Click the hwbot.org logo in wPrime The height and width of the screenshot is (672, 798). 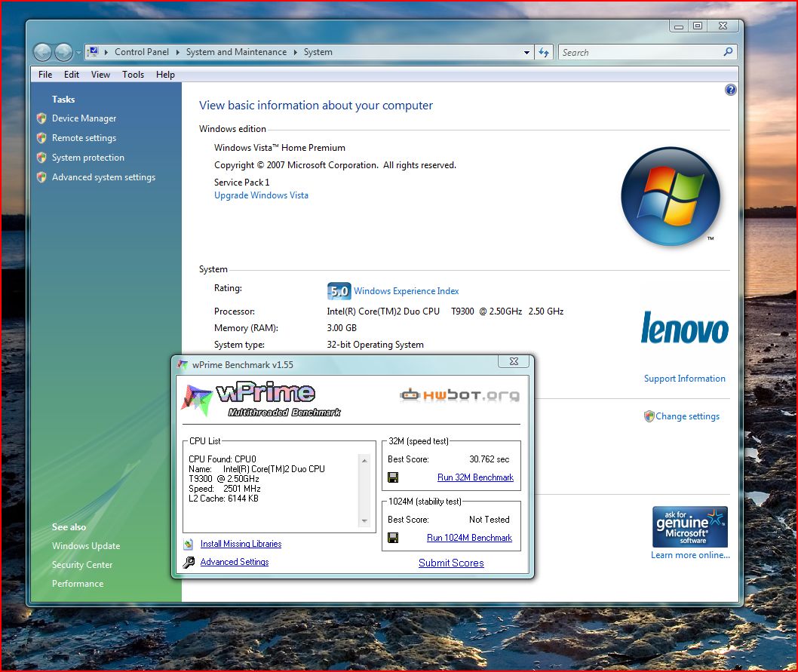(x=459, y=394)
